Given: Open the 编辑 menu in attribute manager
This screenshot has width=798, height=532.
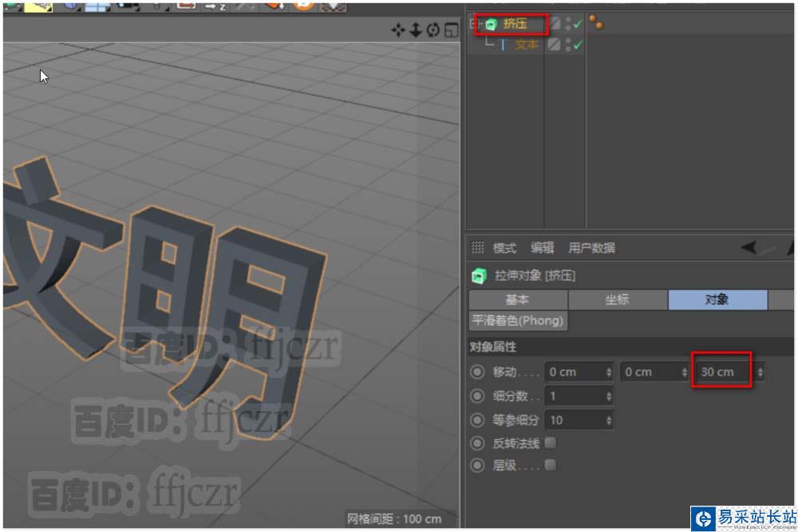Looking at the screenshot, I should [542, 248].
